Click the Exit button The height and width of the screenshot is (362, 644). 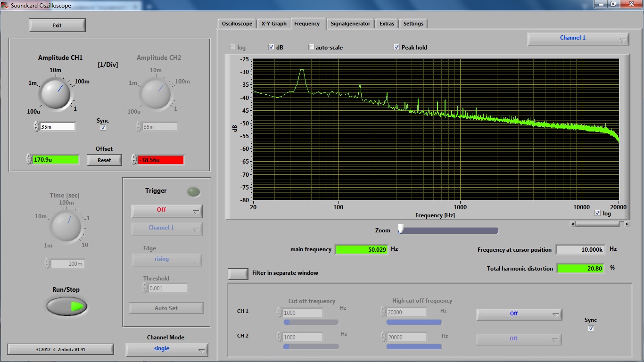click(57, 25)
